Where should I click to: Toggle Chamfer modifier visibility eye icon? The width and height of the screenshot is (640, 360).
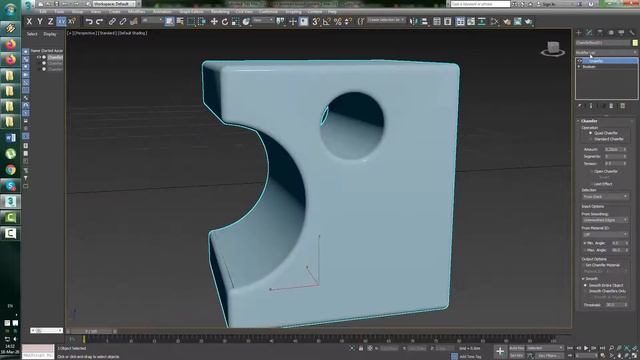click(x=580, y=61)
